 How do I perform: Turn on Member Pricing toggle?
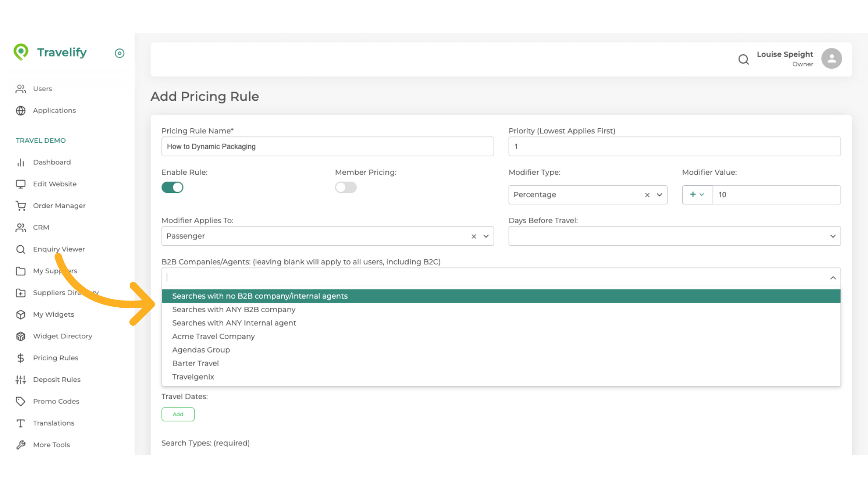(x=346, y=188)
